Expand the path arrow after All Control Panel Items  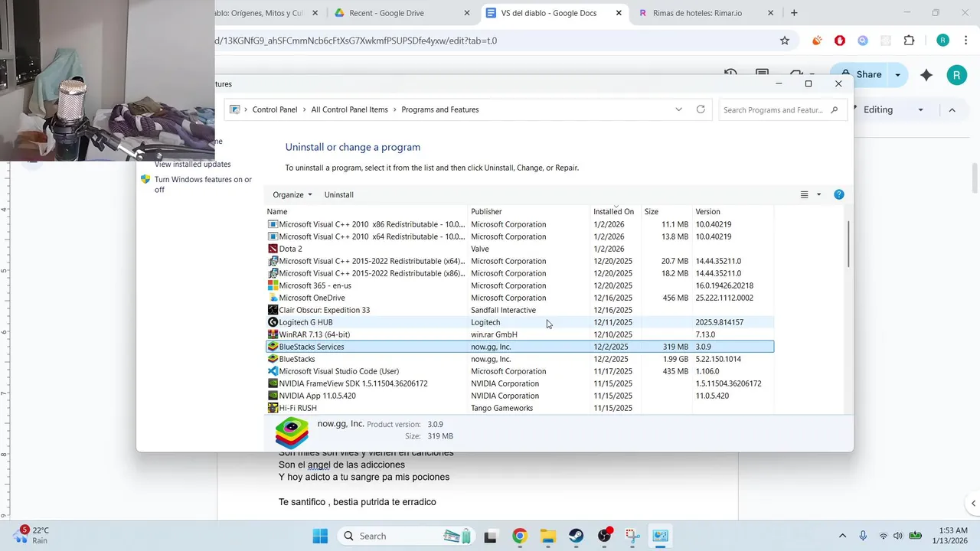(x=394, y=109)
